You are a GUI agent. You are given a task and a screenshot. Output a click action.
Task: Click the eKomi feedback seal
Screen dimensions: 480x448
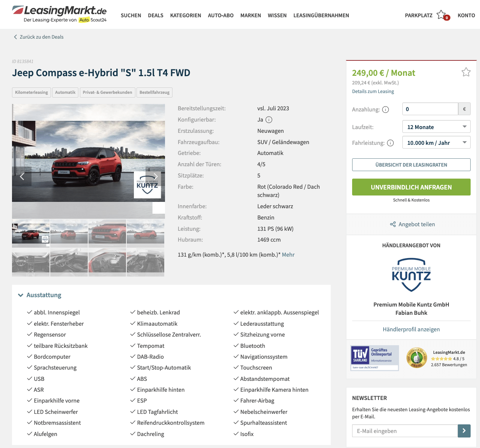tap(417, 358)
